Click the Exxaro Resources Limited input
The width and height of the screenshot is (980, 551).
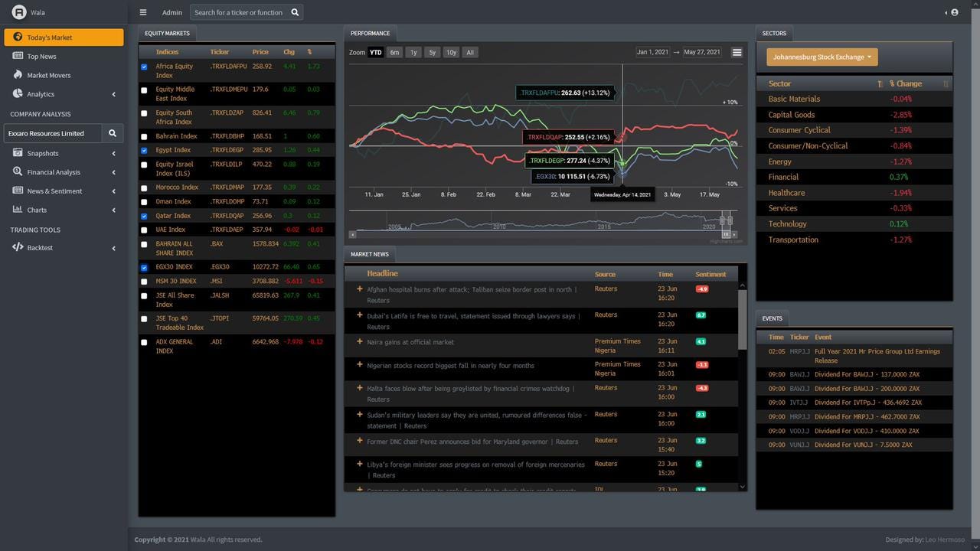pyautogui.click(x=53, y=133)
